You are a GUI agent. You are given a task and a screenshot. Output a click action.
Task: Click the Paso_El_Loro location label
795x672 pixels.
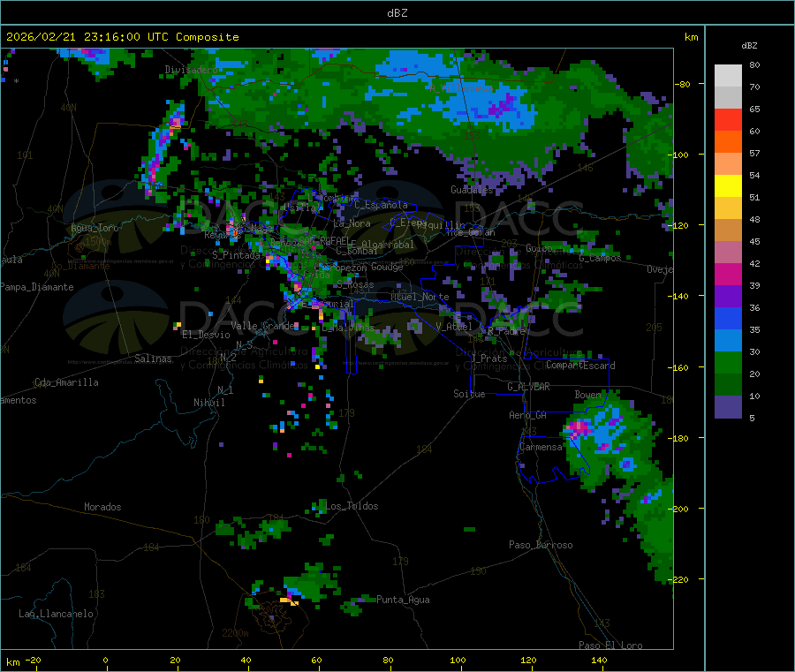[x=610, y=646]
